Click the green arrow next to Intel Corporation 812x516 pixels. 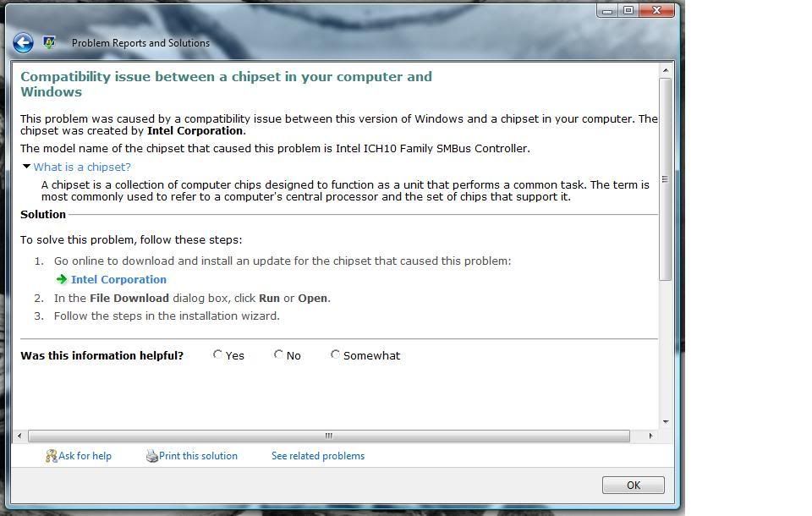pyautogui.click(x=63, y=279)
